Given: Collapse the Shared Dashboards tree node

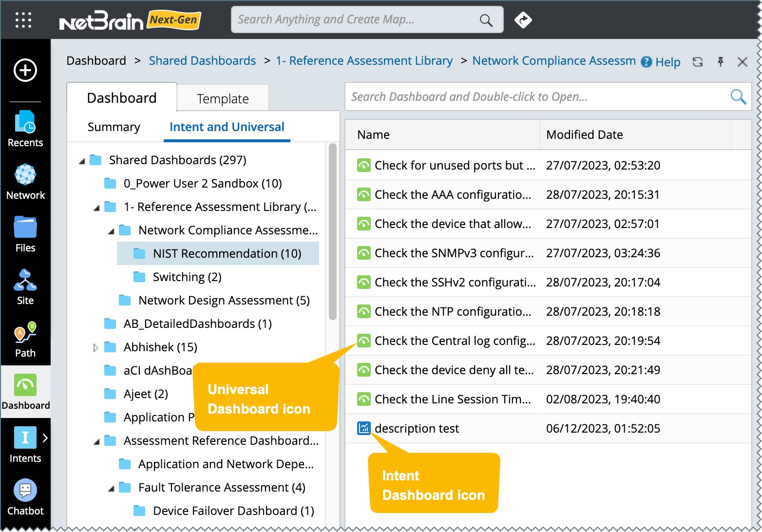Looking at the screenshot, I should click(82, 161).
